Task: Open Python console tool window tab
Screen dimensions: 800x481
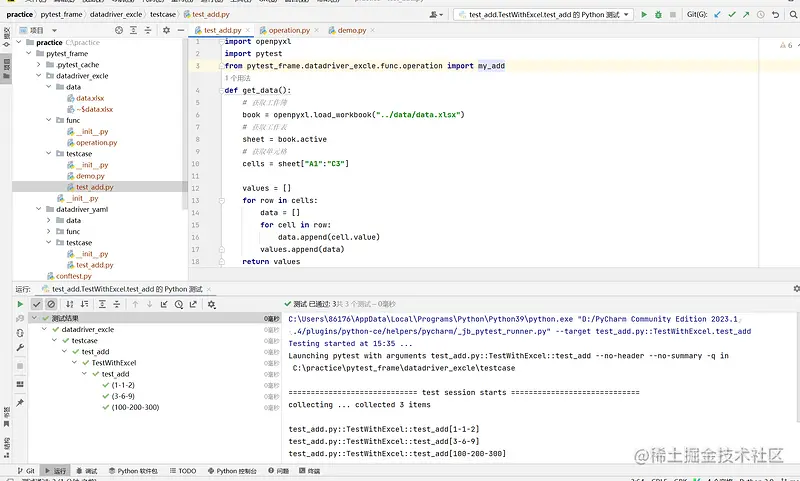Action: (x=232, y=471)
